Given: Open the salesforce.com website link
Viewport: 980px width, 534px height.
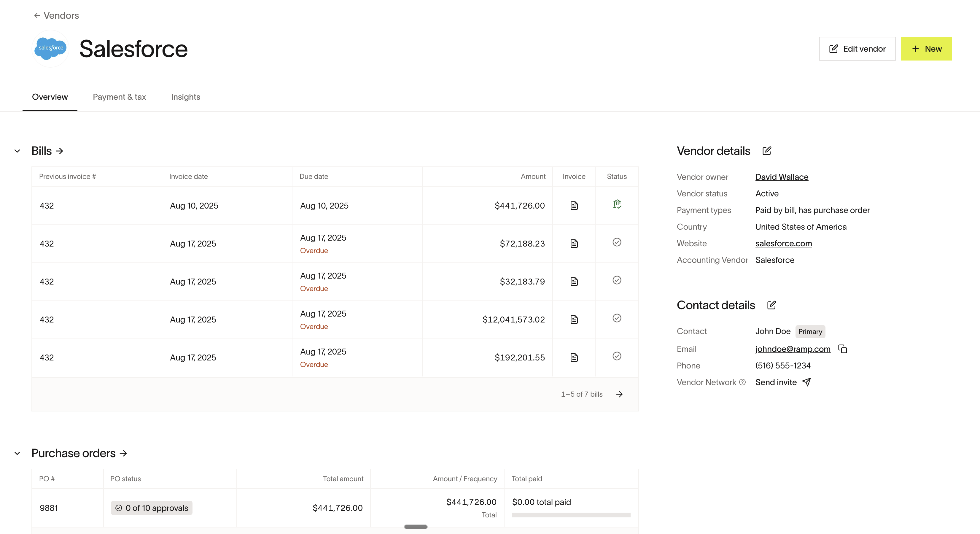Looking at the screenshot, I should click(784, 244).
